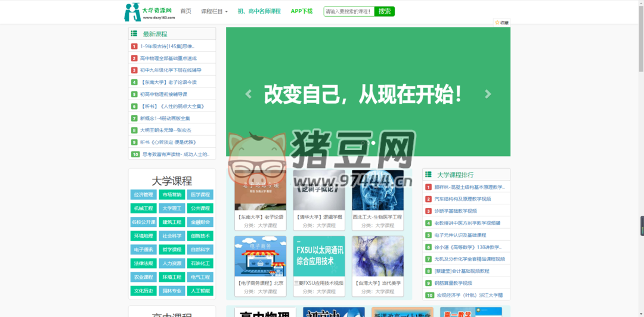The height and width of the screenshot is (317, 644).
Task: Select the 公共课程 category tag
Action: (200, 208)
